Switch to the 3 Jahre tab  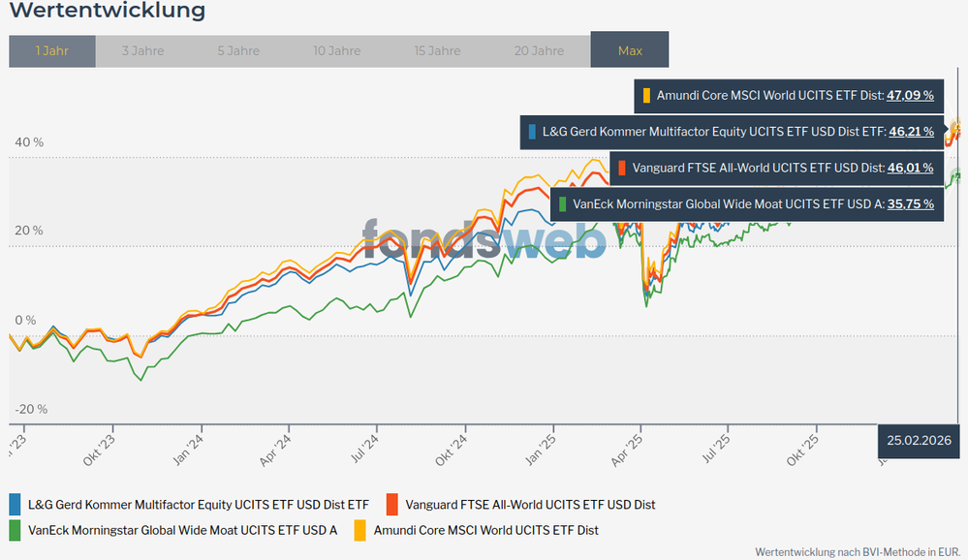click(x=142, y=50)
